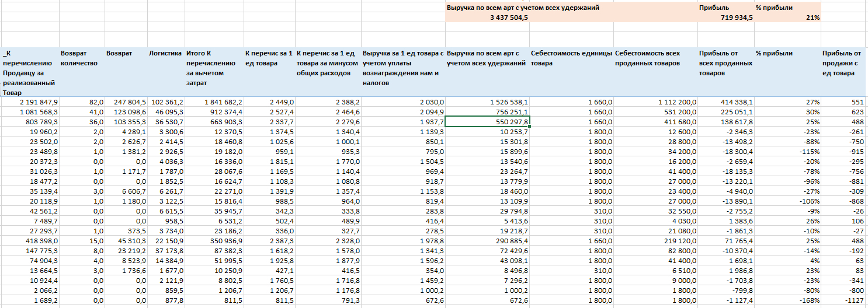Select the cost cell 1 112 200,0
868x308 pixels.
pyautogui.click(x=655, y=102)
